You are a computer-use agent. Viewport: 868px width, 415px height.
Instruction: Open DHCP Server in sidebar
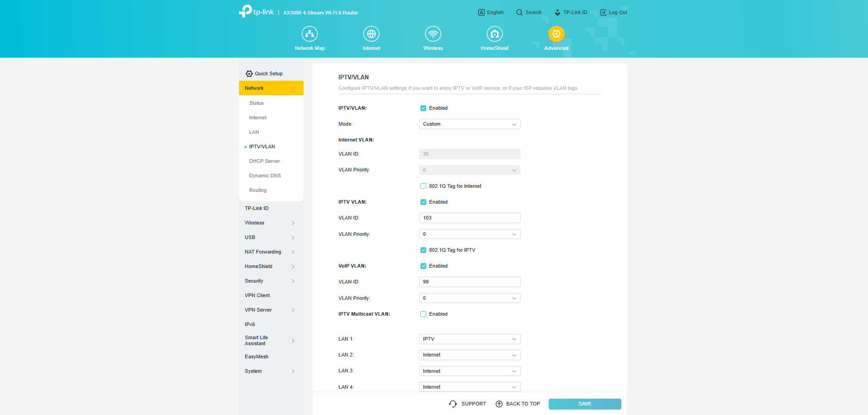[x=264, y=161]
